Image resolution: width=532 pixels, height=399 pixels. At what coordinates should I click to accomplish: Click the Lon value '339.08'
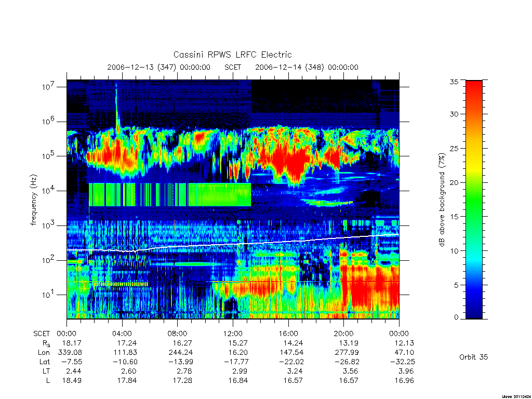pyautogui.click(x=70, y=353)
